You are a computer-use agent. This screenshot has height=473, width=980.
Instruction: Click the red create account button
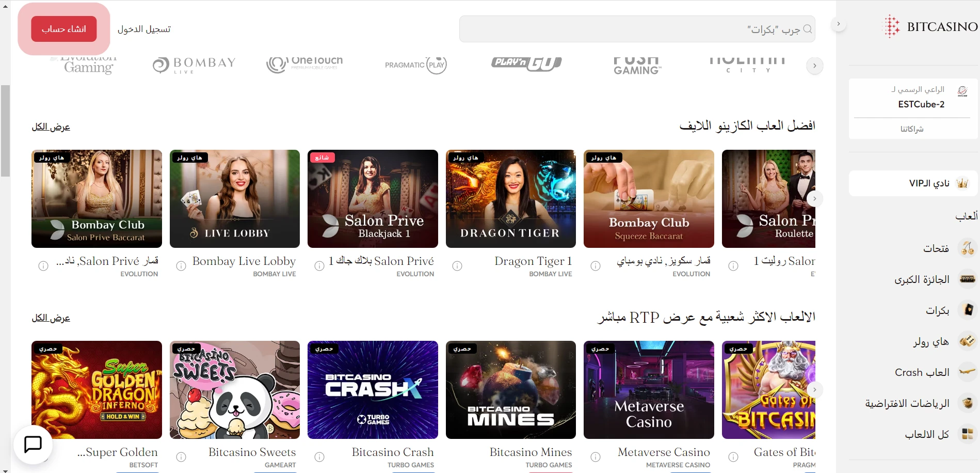pos(64,29)
